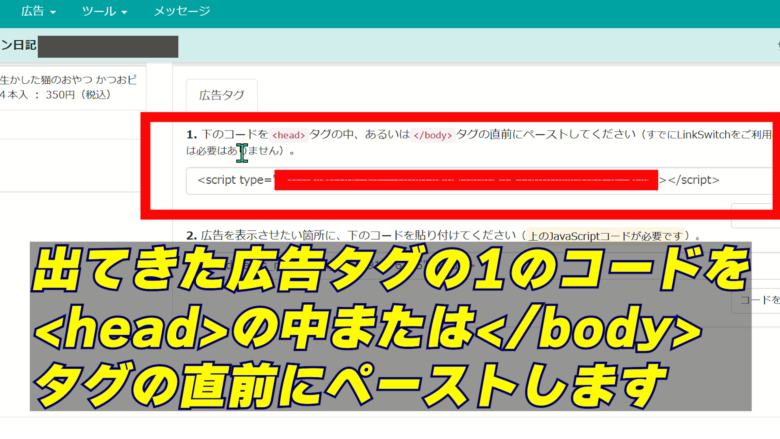The height and width of the screenshot is (439, 780).
Task: Click the script code field in step 1
Action: [470, 180]
